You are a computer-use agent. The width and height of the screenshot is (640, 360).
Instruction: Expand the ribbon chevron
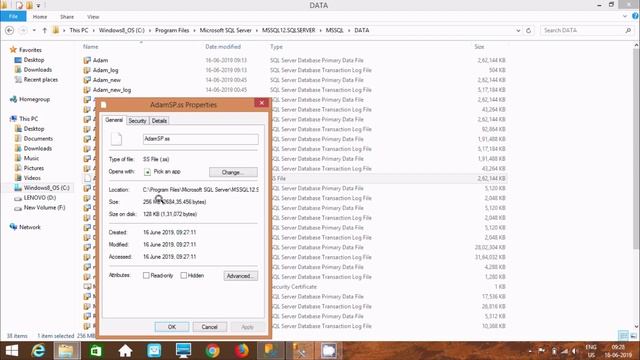coord(625,16)
